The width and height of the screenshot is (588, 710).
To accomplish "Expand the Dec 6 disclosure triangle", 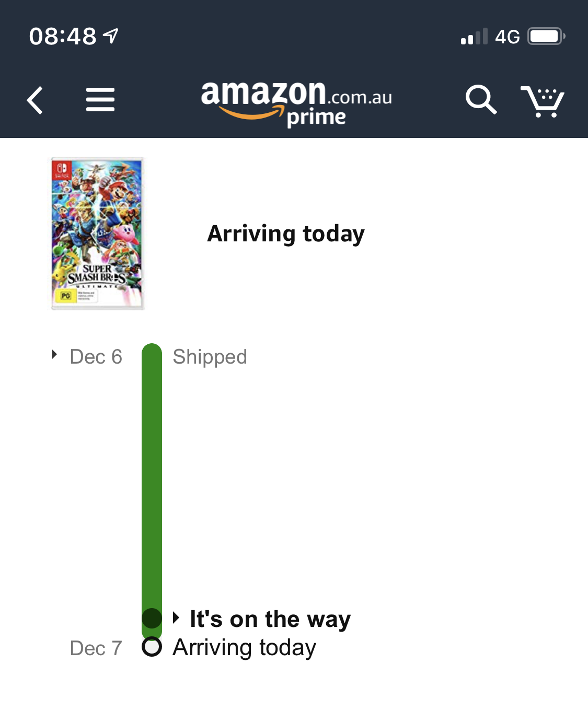I will [54, 355].
